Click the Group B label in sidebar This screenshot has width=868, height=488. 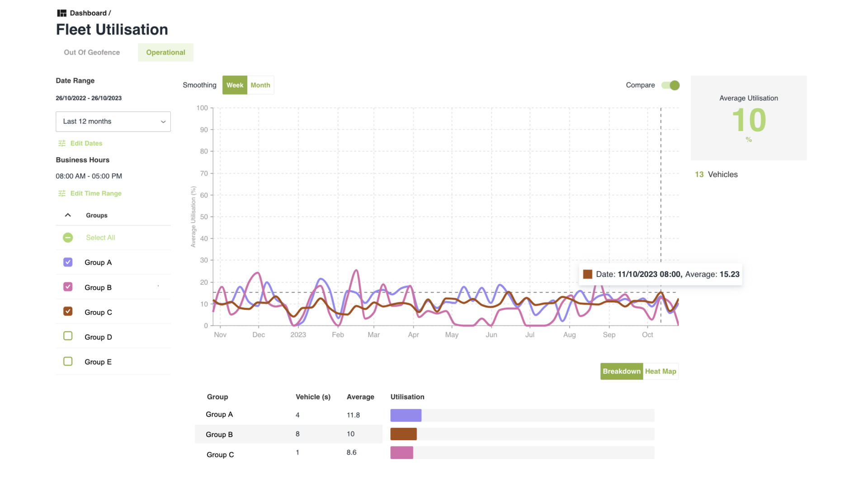pos(98,287)
